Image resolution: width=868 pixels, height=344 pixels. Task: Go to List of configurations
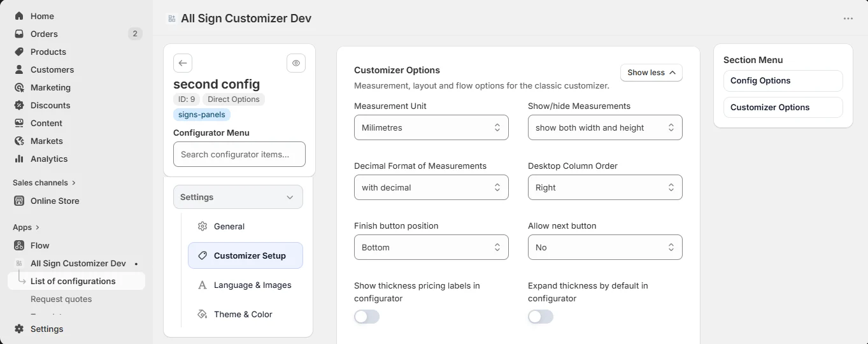click(x=76, y=281)
